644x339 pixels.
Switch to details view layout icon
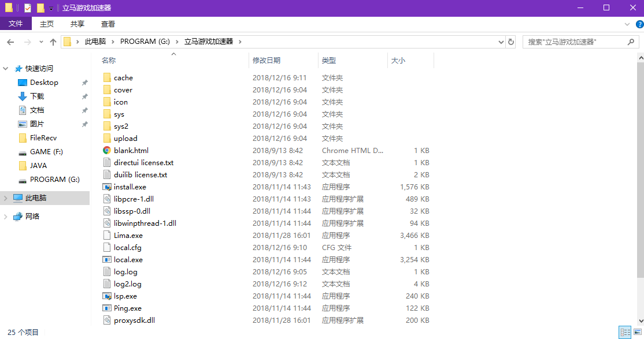point(625,332)
